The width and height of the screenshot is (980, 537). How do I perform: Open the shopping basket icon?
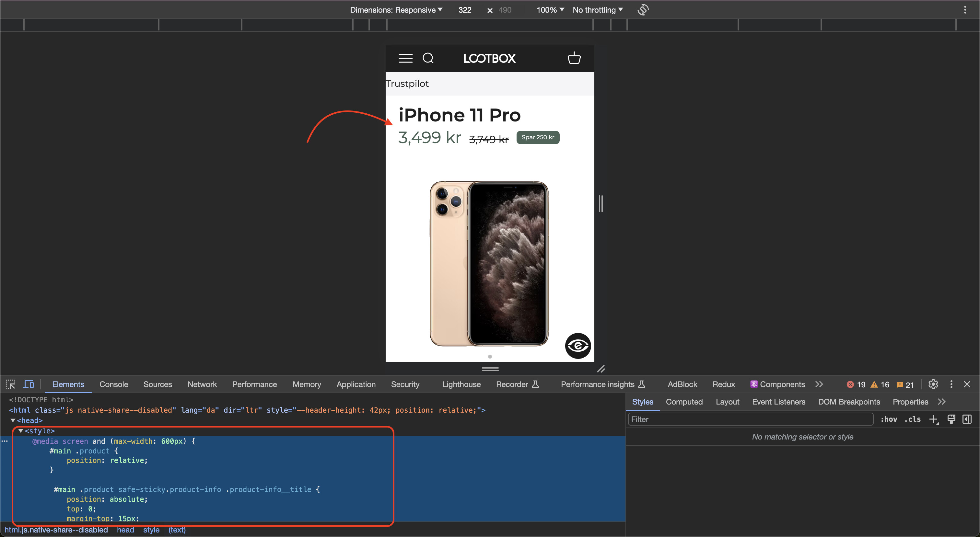point(574,58)
